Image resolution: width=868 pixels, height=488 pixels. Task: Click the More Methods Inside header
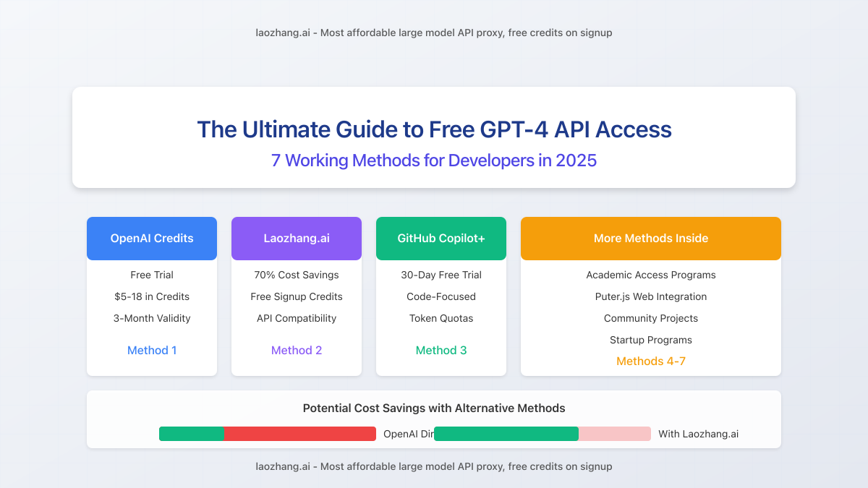651,239
